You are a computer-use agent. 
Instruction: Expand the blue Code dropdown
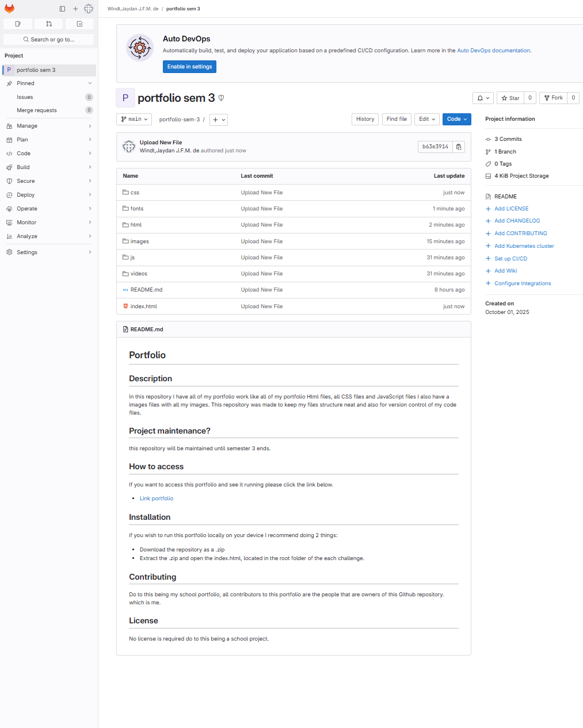(x=457, y=119)
